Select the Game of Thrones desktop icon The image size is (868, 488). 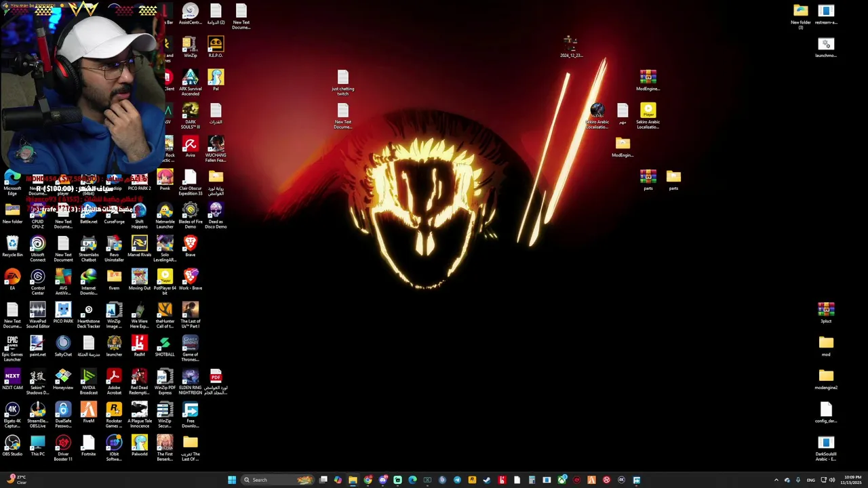click(x=190, y=348)
